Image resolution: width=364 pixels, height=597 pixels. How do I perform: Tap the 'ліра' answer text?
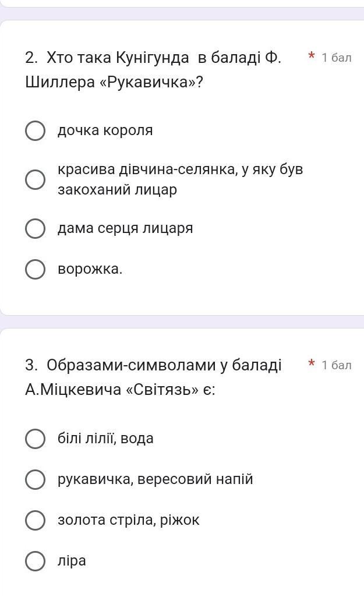(72, 561)
